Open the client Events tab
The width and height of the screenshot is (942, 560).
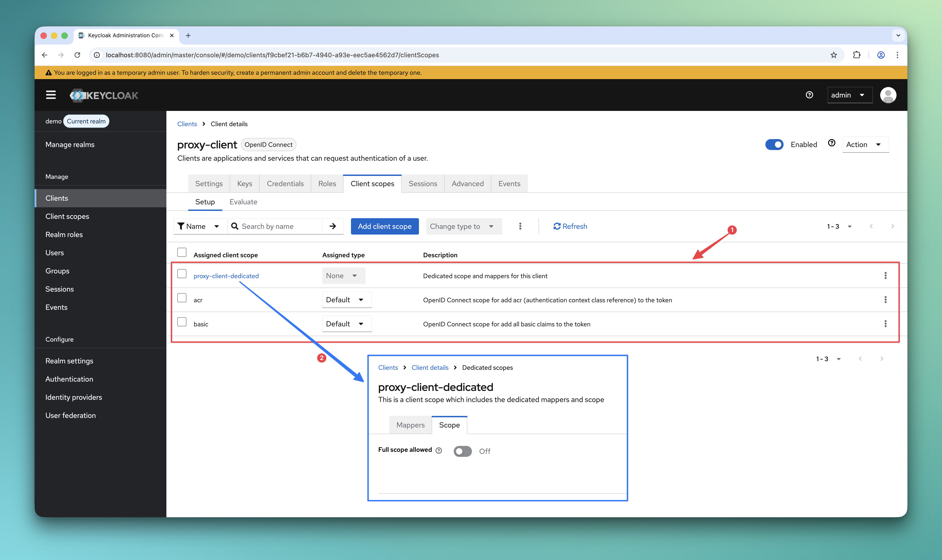(x=509, y=183)
